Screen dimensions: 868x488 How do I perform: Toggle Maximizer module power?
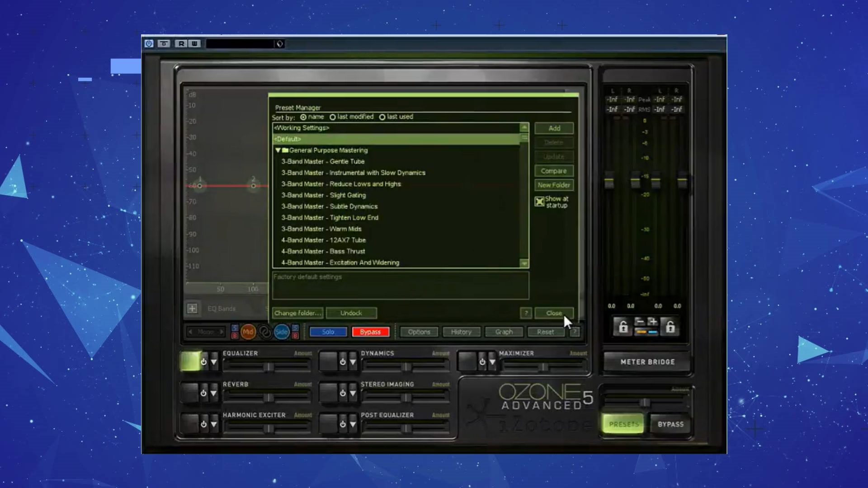point(482,362)
